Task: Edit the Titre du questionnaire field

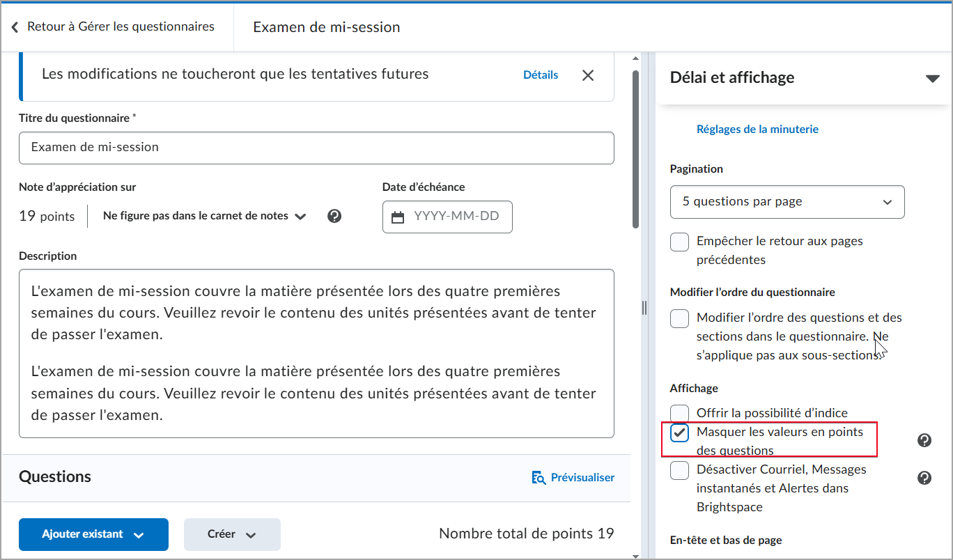Action: pyautogui.click(x=316, y=148)
